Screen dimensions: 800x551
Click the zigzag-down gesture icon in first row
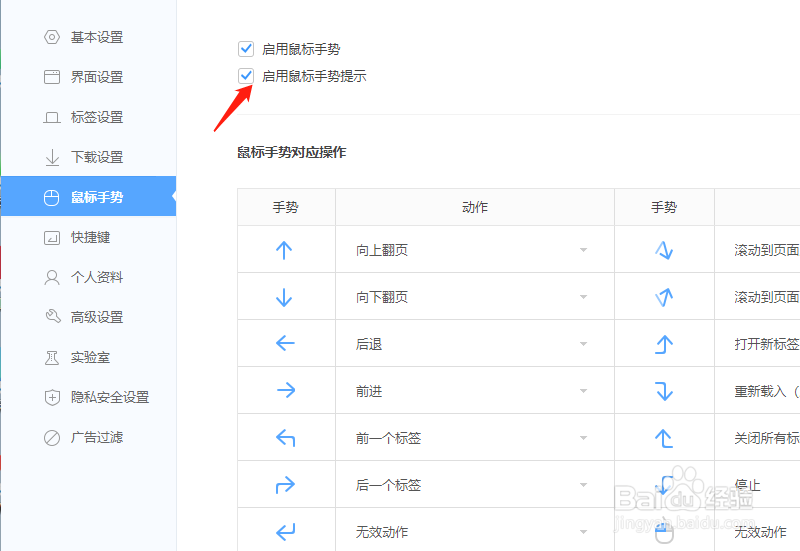[x=664, y=250]
